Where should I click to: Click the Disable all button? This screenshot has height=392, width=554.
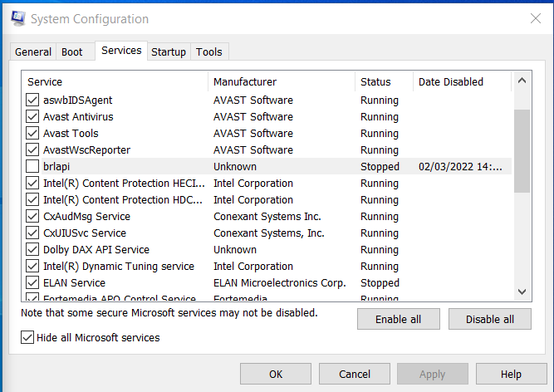(x=490, y=319)
